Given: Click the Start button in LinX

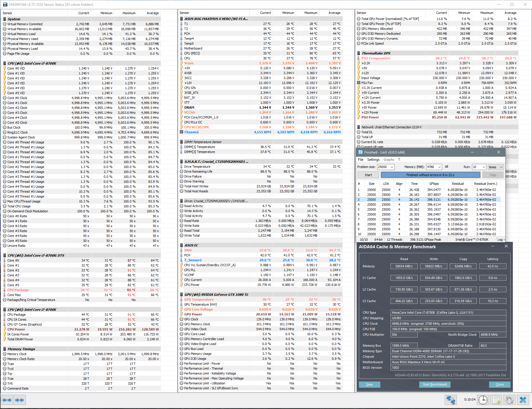Looking at the screenshot, I should [368, 175].
